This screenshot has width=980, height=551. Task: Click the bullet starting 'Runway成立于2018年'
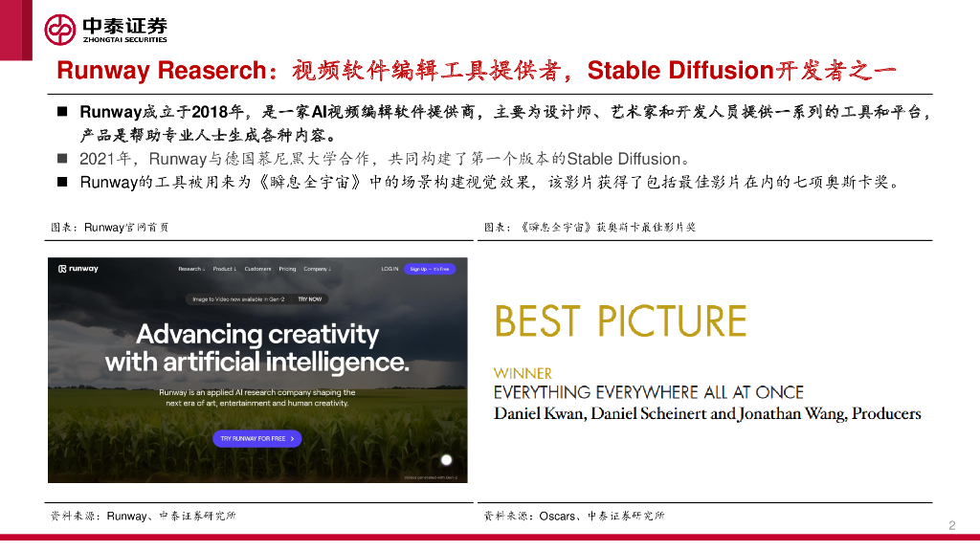point(505,123)
